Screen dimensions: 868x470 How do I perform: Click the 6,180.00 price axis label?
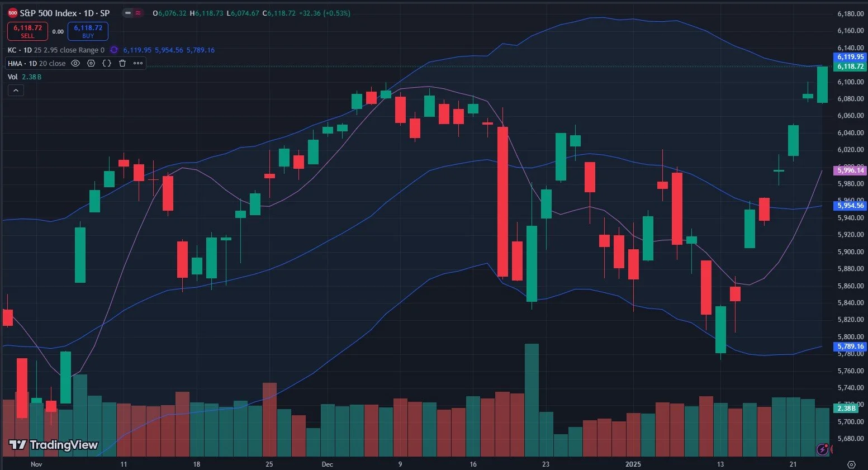[x=851, y=14]
